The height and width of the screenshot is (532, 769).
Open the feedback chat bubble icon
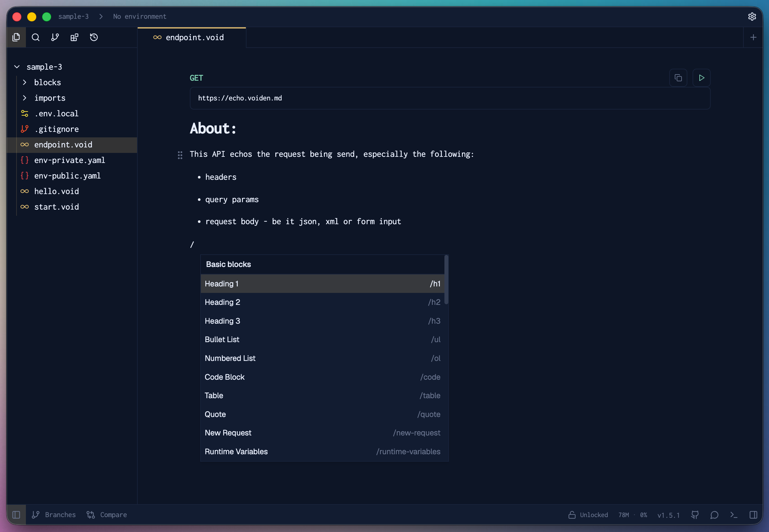point(714,515)
